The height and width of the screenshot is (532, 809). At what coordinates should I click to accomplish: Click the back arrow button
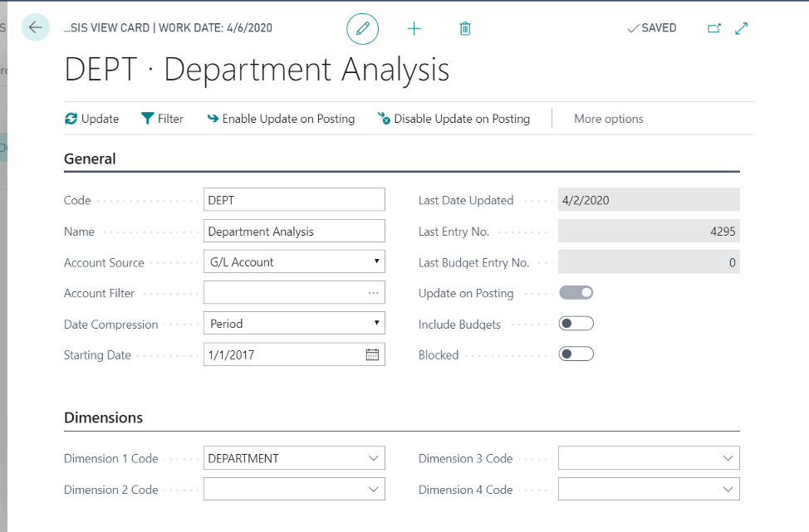[x=35, y=27]
